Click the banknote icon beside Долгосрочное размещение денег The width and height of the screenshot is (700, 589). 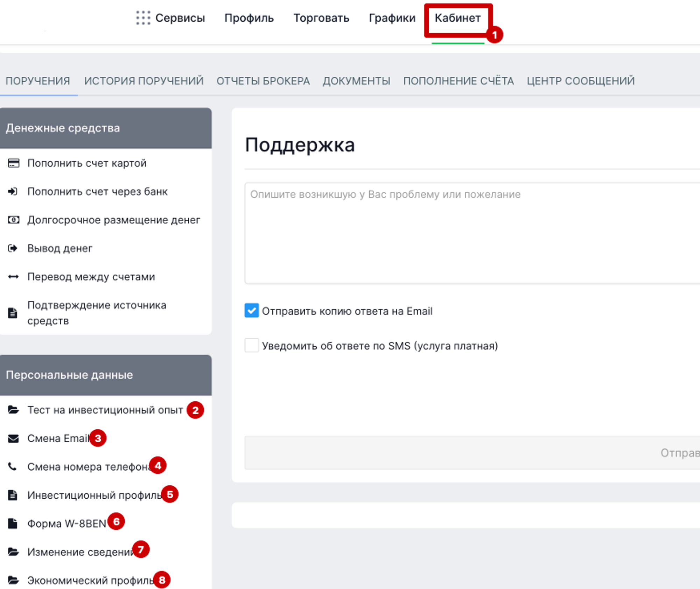[14, 220]
